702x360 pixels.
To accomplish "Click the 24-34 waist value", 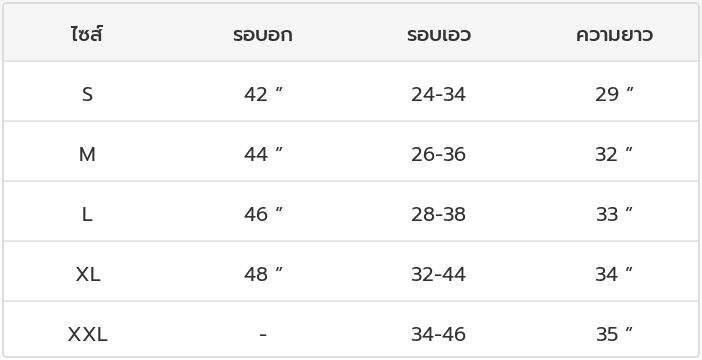I will [x=438, y=94].
